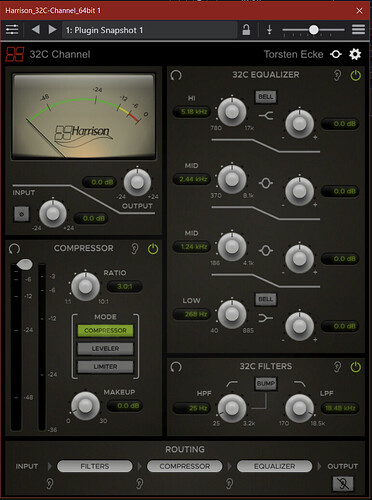The height and width of the screenshot is (500, 372).
Task: Select the LIMITER compressor mode
Action: point(105,367)
